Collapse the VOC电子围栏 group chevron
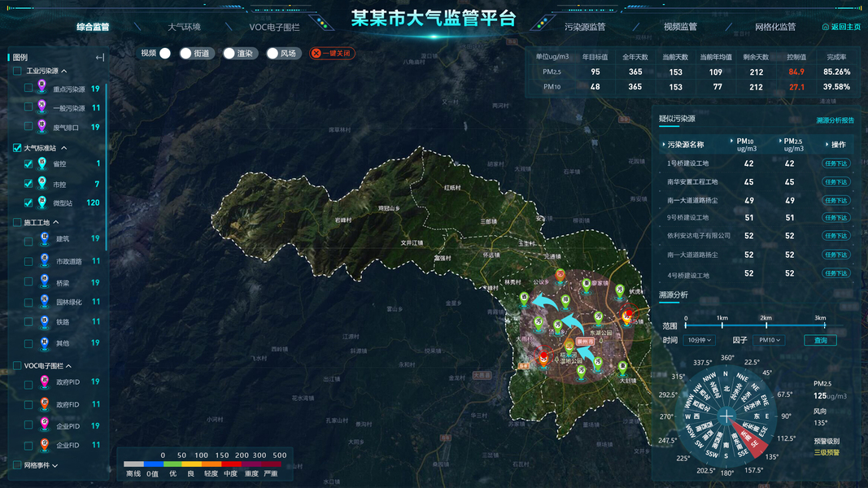This screenshot has height=488, width=868. coord(68,366)
